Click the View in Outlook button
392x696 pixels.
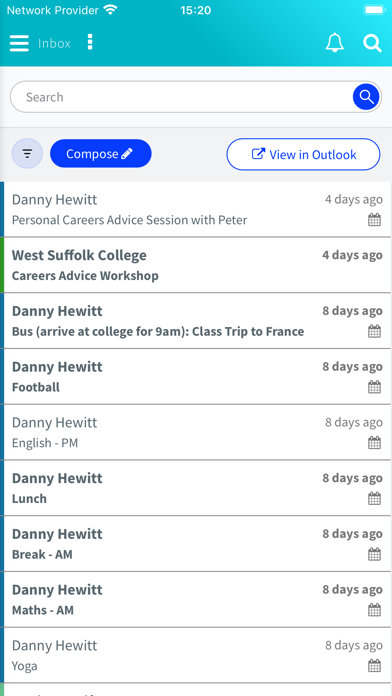(x=304, y=154)
